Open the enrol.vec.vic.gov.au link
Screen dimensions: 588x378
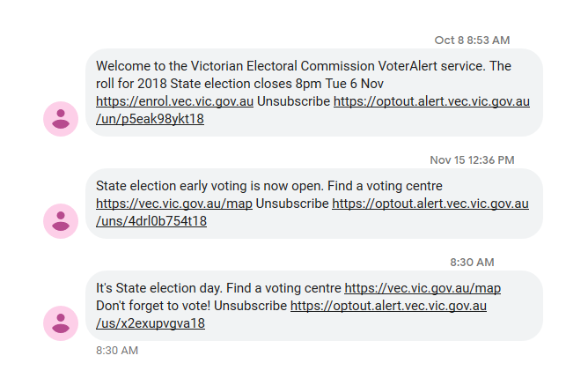175,101
